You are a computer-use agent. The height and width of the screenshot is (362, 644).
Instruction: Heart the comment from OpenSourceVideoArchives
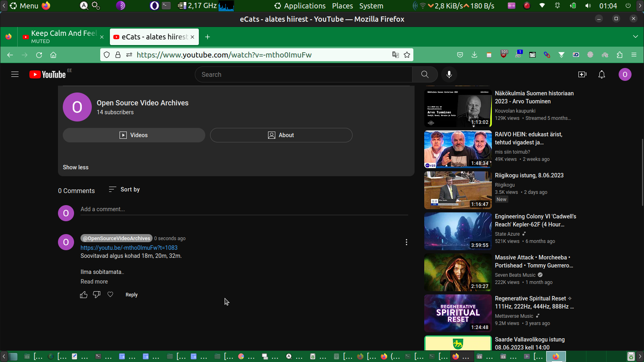[x=110, y=295]
